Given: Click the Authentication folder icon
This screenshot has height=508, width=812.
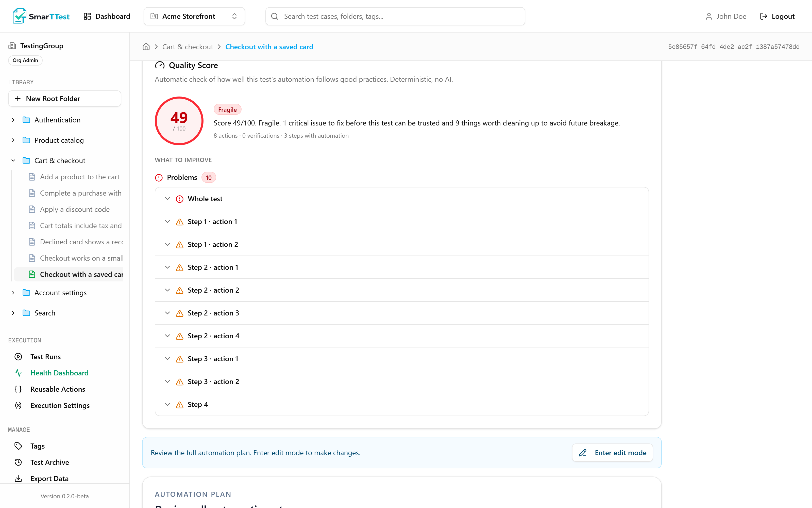Looking at the screenshot, I should coord(26,120).
